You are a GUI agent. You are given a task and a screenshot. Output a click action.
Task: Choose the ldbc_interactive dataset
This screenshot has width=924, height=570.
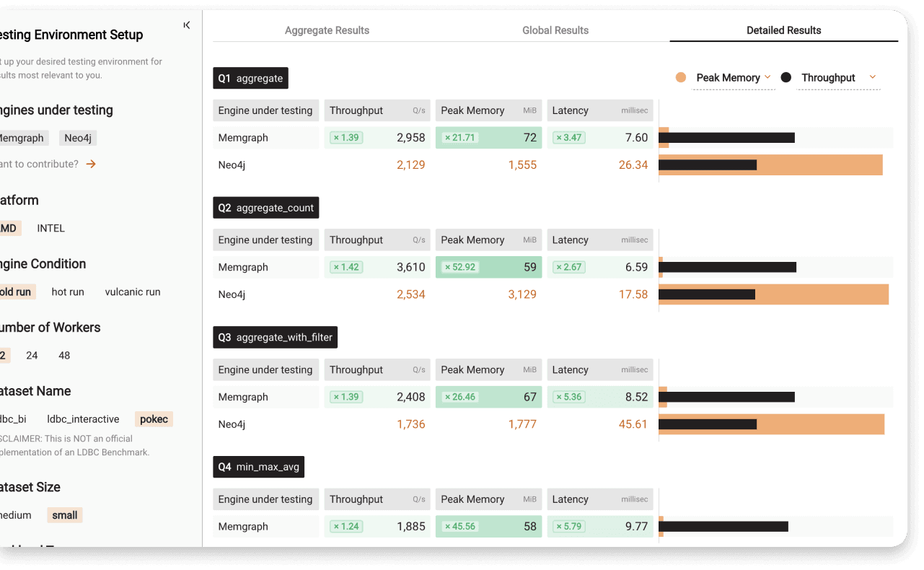tap(83, 419)
